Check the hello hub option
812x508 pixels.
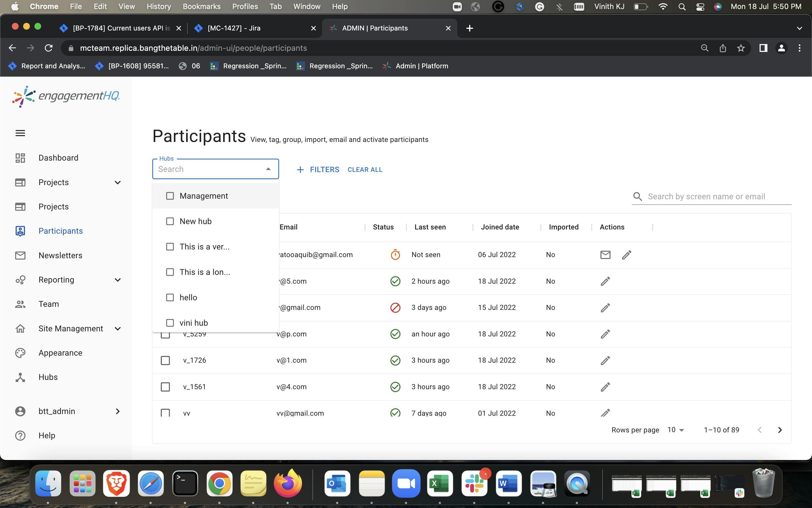170,297
